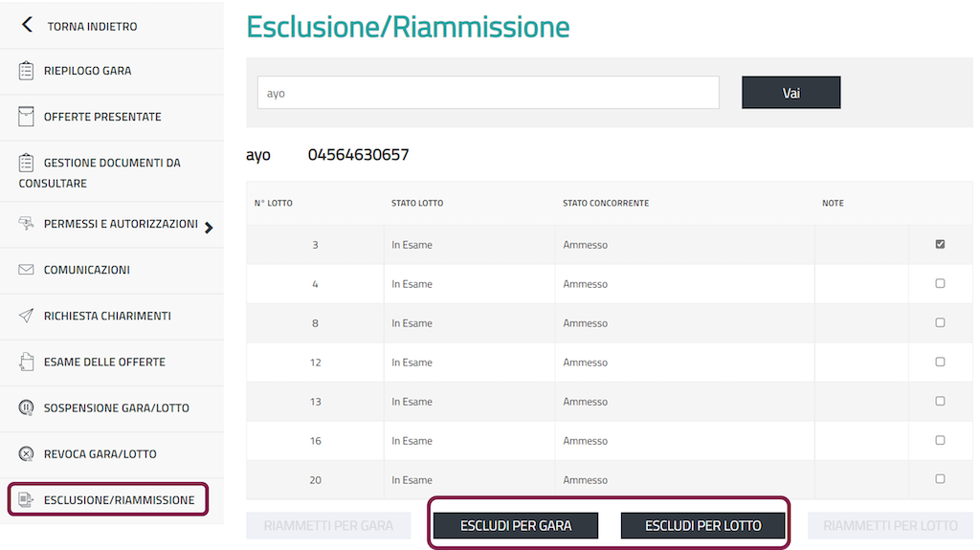Viewport: 980px width, 550px height.
Task: Click the Sospensione Gara/Lotto pause icon
Action: (x=27, y=407)
